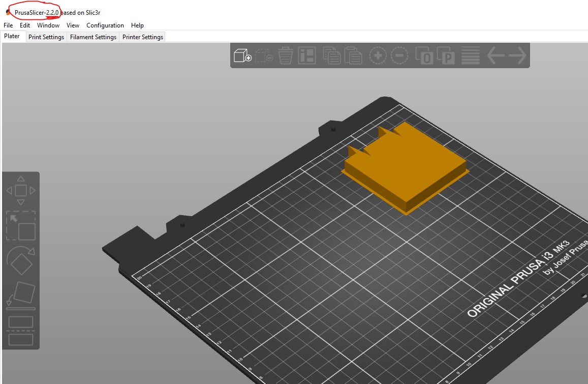The width and height of the screenshot is (588, 384).
Task: Open the File menu
Action: 8,25
